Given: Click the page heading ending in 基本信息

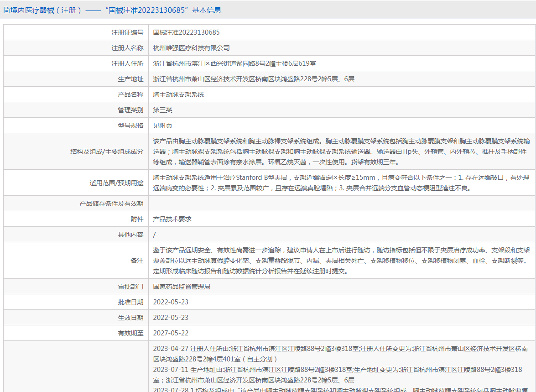Looking at the screenshot, I should point(116,10).
